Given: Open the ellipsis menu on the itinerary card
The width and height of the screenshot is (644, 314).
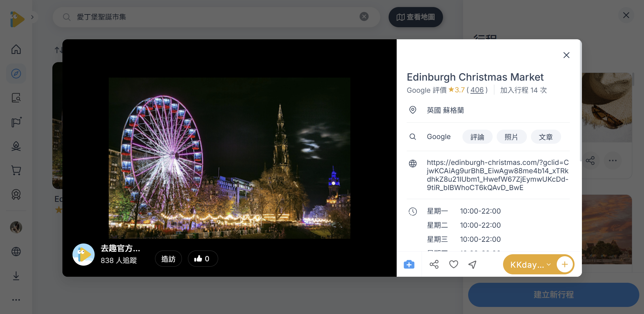Looking at the screenshot, I should pos(613,161).
